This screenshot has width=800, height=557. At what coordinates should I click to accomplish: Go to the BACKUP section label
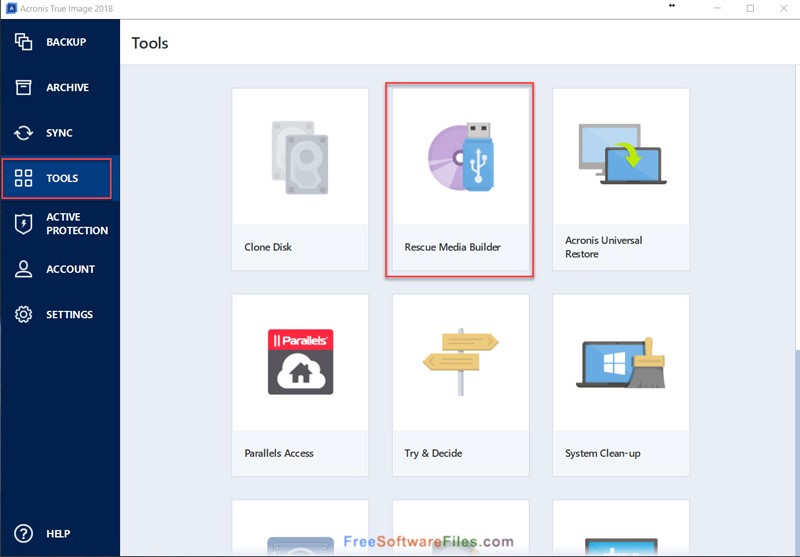66,42
